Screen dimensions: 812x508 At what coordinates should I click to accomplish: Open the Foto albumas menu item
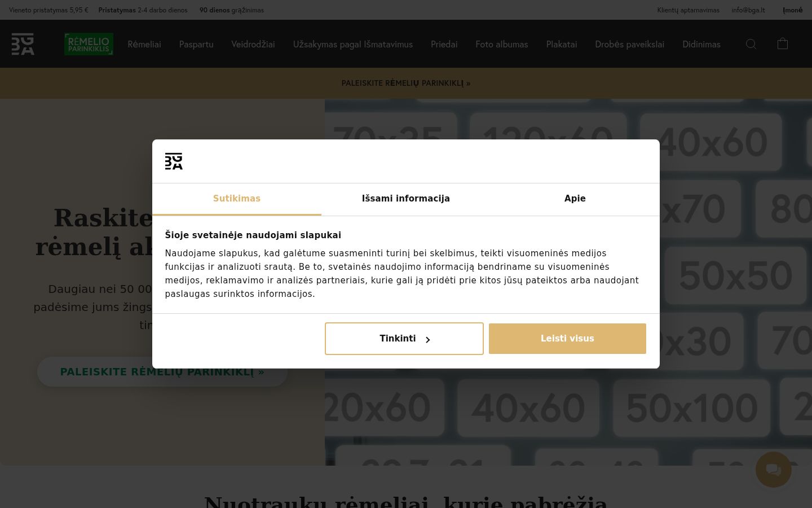502,44
